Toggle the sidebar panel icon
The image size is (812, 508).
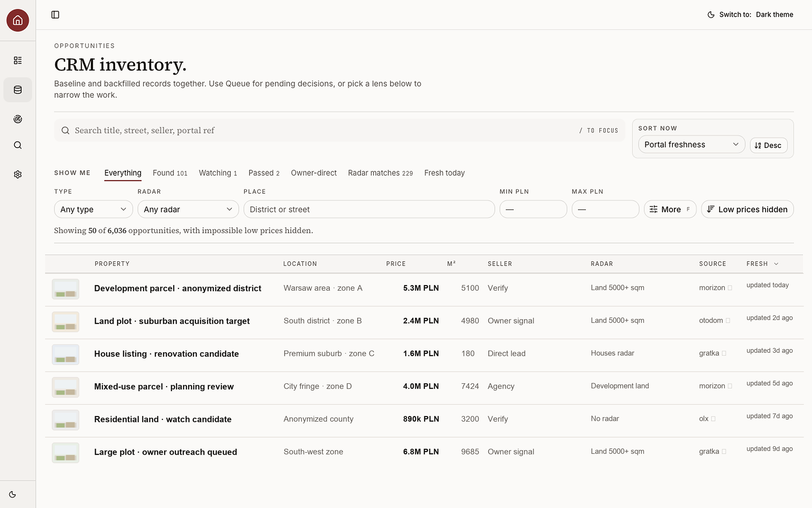55,15
